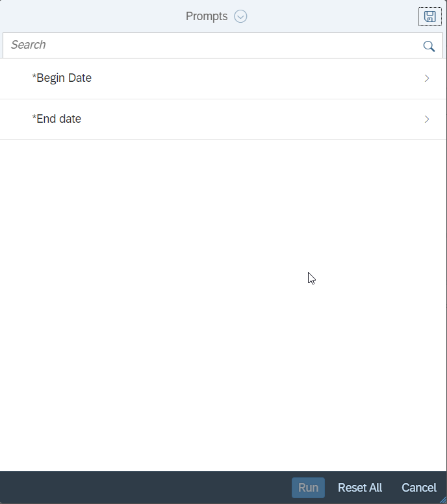The width and height of the screenshot is (447, 504).
Task: Cancel the Prompts dialog
Action: 419,488
